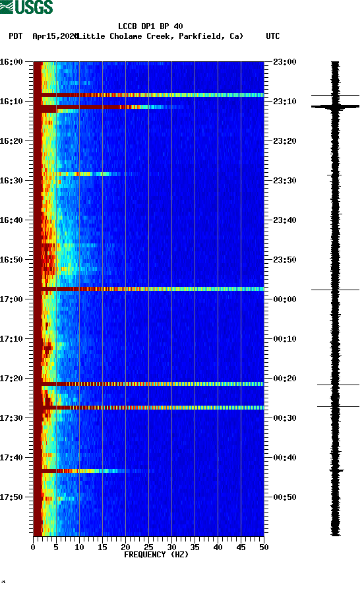Screen dimensions: 364x589
Task: Click the '17:50' PDT time label
Action: [x=11, y=497]
